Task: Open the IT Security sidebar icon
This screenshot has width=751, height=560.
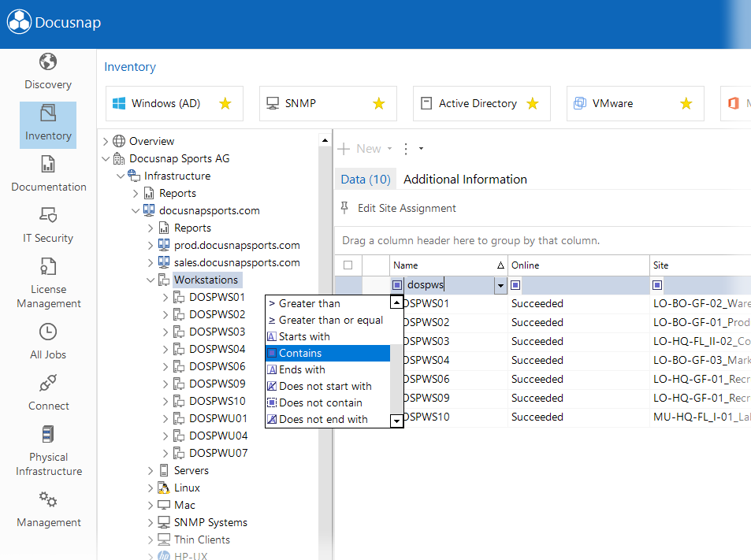Action: [48, 215]
